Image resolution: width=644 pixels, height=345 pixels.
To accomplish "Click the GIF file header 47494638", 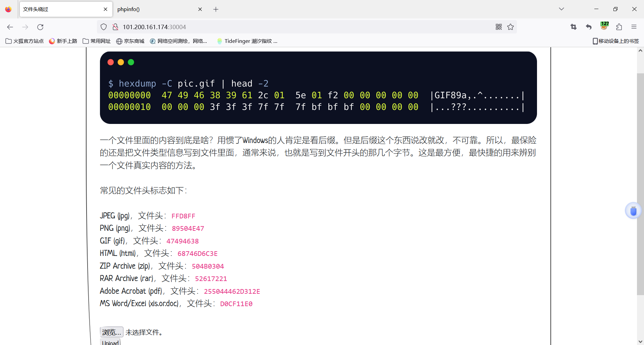I will 182,241.
